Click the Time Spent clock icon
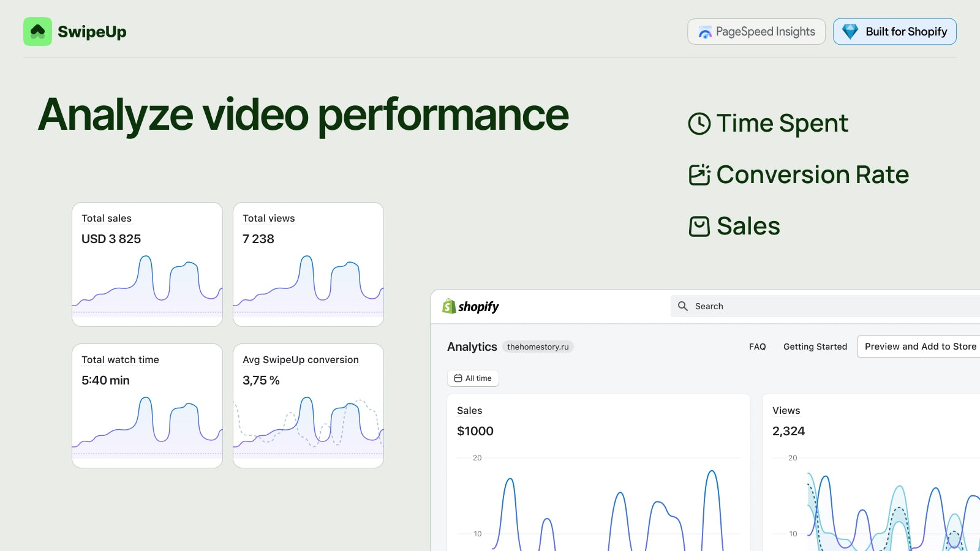980x551 pixels. [699, 124]
